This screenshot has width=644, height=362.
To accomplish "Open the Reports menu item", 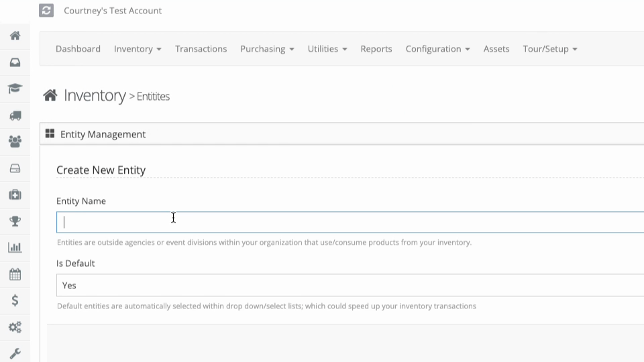I will pos(376,49).
